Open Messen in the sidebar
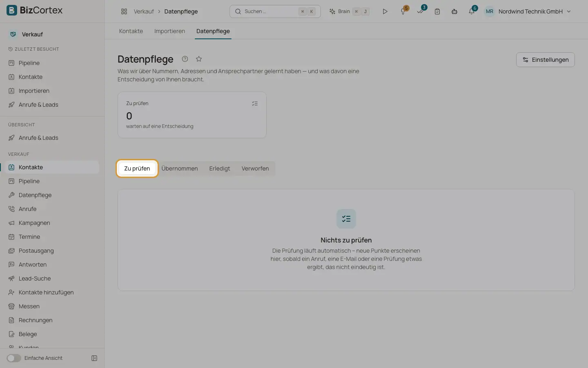This screenshot has height=368, width=588. click(x=52, y=306)
